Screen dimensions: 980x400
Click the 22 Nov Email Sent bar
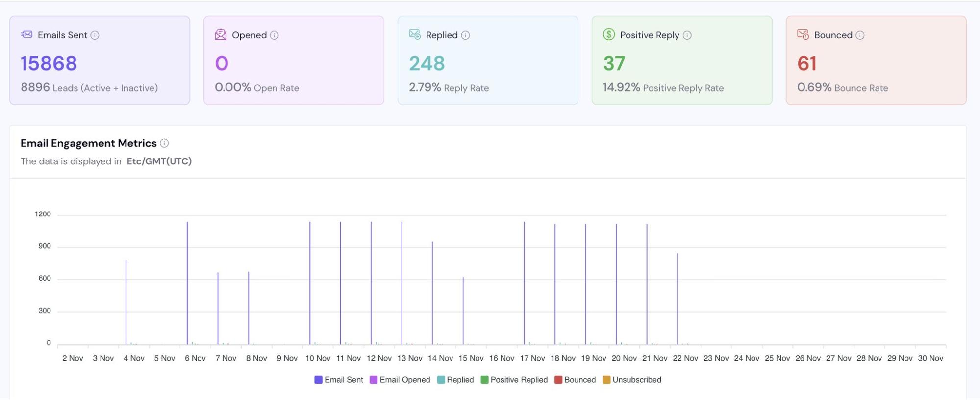click(x=678, y=299)
